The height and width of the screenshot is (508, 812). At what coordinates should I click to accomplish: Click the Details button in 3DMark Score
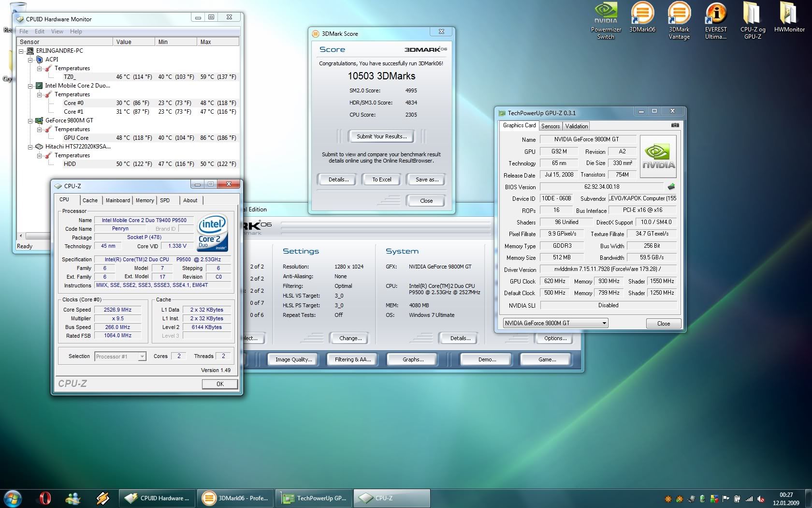338,179
